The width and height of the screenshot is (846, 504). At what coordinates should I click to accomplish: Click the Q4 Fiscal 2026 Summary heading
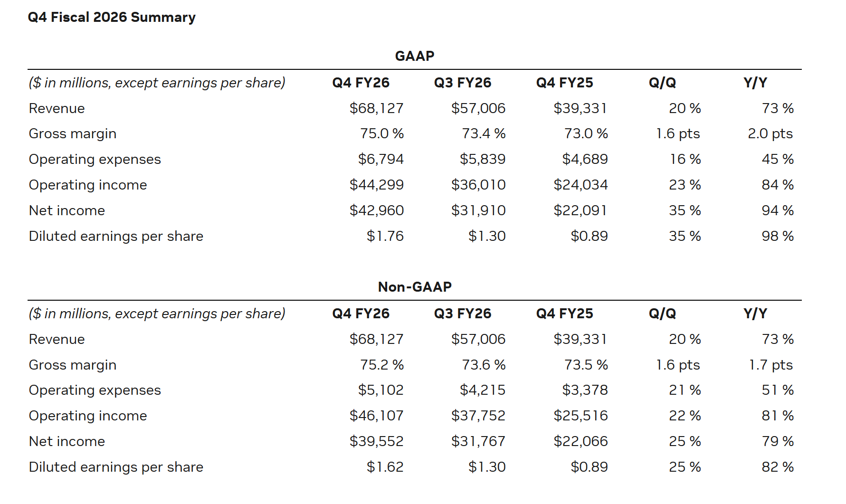[x=112, y=18]
